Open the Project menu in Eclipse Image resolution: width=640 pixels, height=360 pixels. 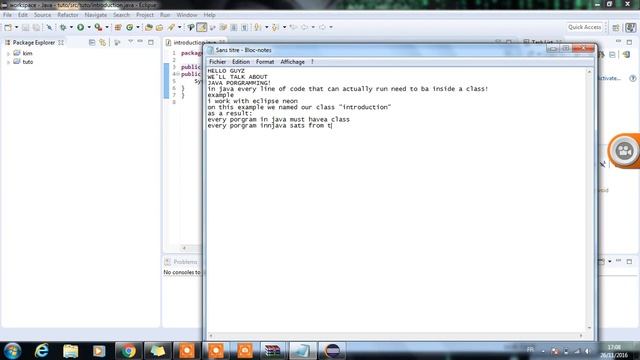click(145, 15)
